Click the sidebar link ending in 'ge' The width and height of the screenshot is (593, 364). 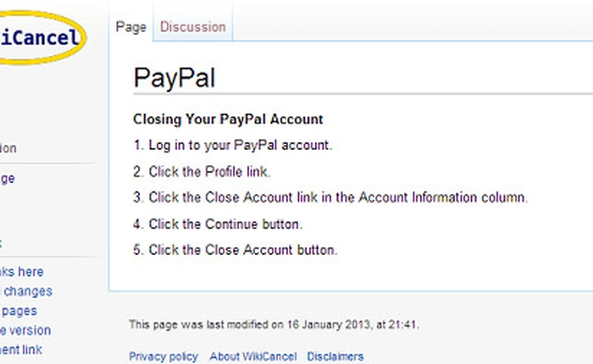pyautogui.click(x=8, y=179)
